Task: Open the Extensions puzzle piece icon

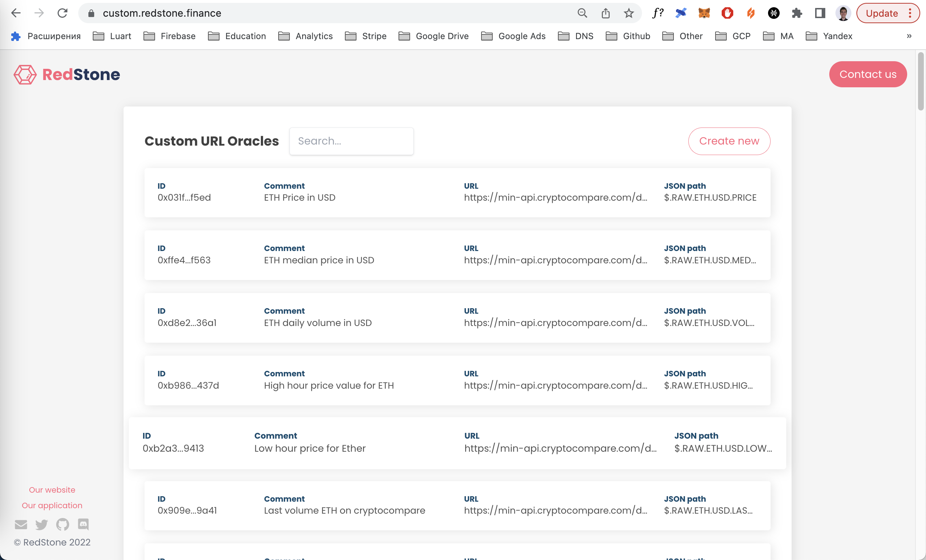Action: [797, 13]
